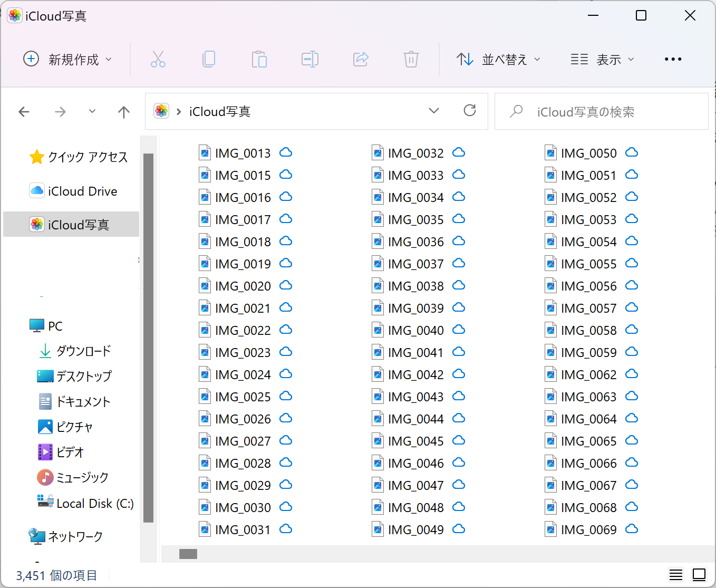Open iCloud Drive in sidebar
Viewport: 716px width, 588px height.
[73, 191]
